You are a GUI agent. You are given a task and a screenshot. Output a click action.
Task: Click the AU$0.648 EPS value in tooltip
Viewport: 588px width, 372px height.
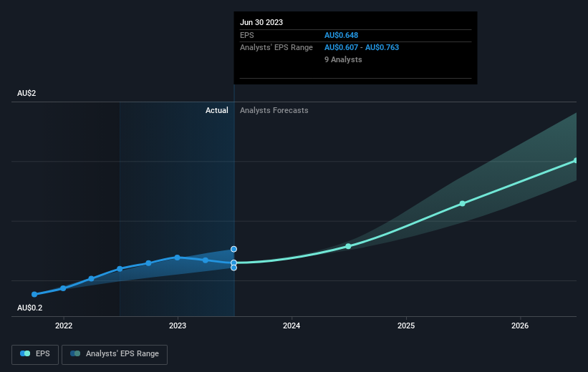pyautogui.click(x=341, y=35)
